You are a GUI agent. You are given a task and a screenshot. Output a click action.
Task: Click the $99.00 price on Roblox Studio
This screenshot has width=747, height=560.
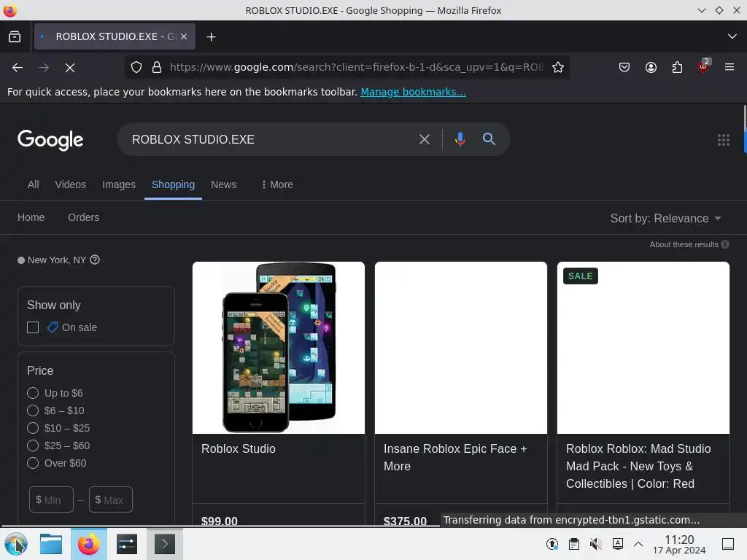(x=219, y=521)
